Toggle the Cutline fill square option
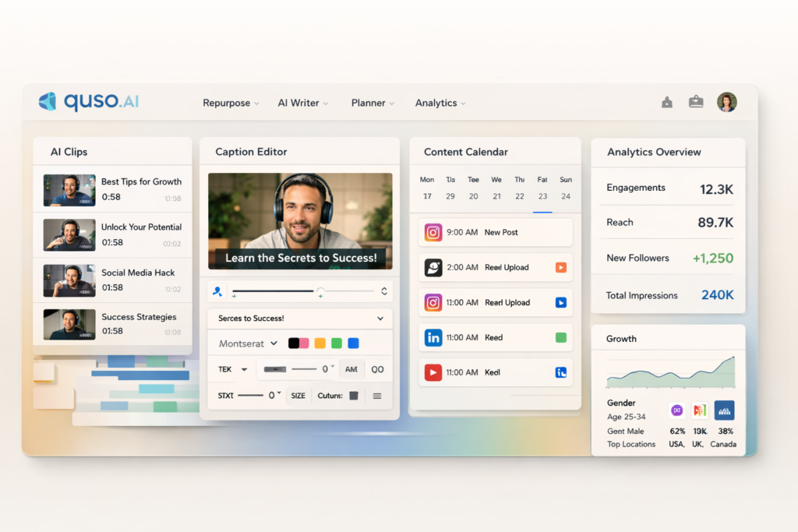Screen dimensions: 798x532 pyautogui.click(x=353, y=395)
